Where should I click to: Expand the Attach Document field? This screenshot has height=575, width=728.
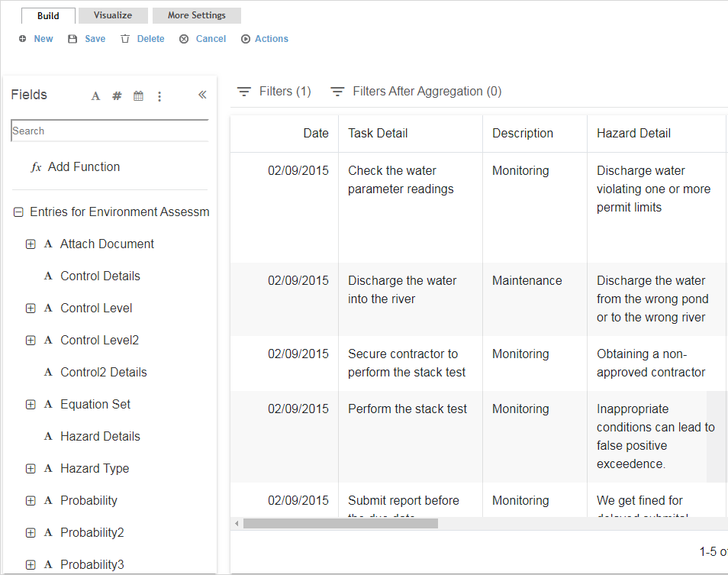coord(31,244)
